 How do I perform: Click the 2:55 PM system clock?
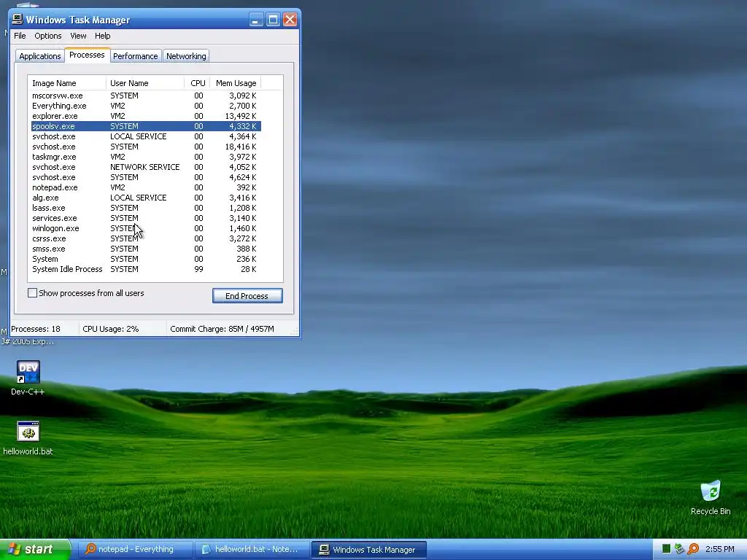(x=720, y=549)
